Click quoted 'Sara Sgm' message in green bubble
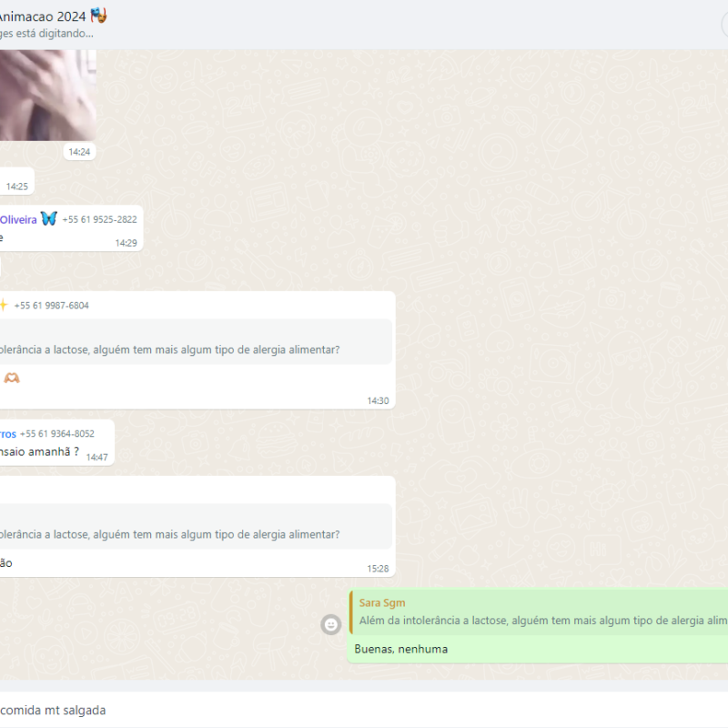This screenshot has height=728, width=728. pyautogui.click(x=539, y=612)
